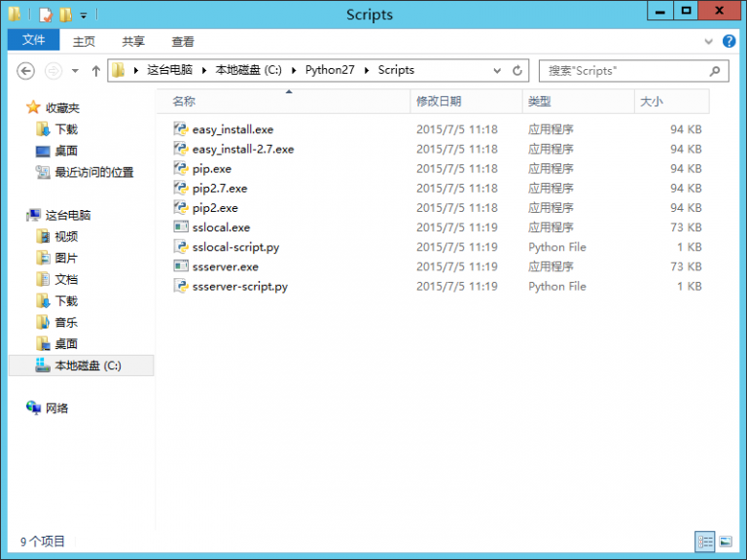Click the back navigation arrow
Viewport: 747px width, 560px height.
[26, 70]
